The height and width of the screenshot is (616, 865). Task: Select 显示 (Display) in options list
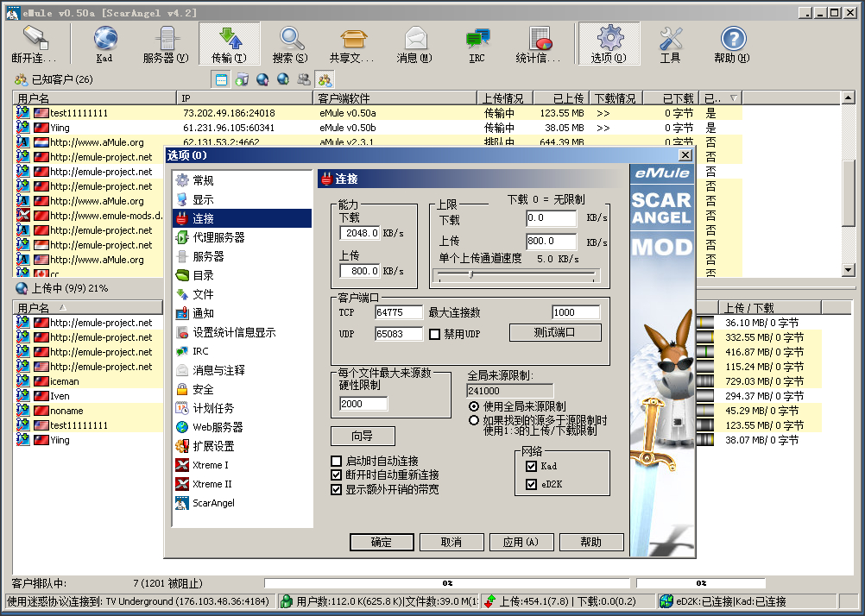click(243, 199)
